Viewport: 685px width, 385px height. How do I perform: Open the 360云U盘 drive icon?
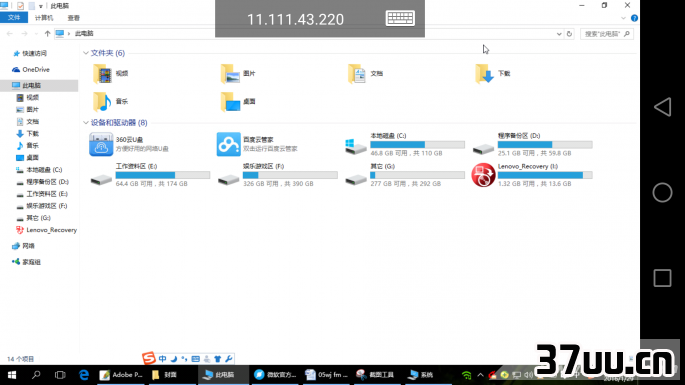pos(101,144)
